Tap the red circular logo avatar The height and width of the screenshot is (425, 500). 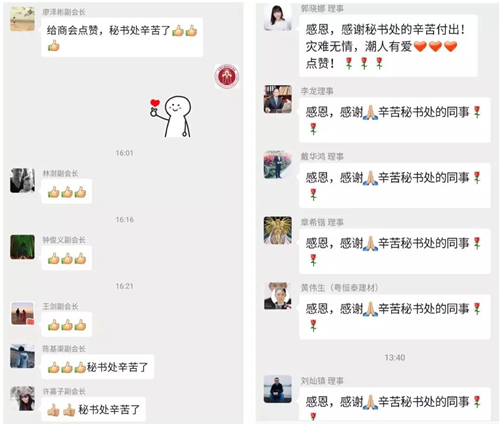pyautogui.click(x=227, y=76)
